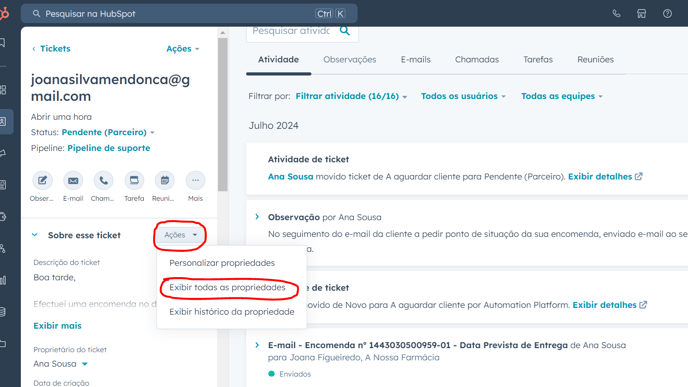Click the Proprietário do ticket label
This screenshot has height=387, width=688.
(70, 350)
